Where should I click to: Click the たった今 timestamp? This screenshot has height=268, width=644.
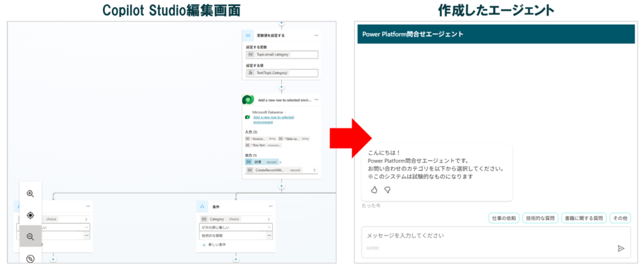tap(371, 206)
